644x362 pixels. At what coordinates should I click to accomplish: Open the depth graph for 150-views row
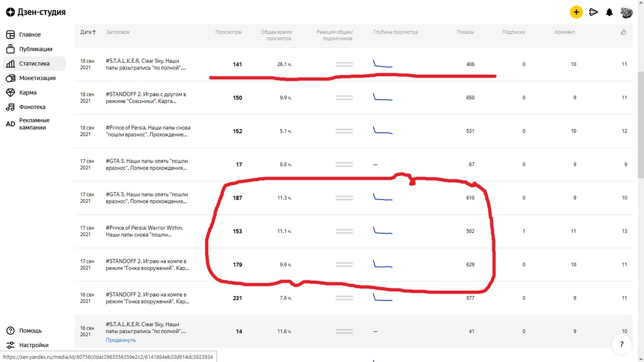(x=383, y=97)
